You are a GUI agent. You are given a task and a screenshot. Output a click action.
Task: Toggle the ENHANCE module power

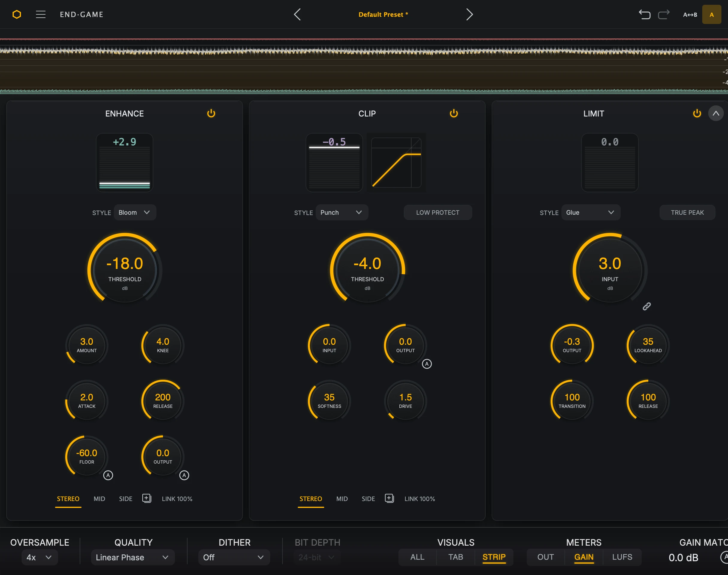(x=211, y=114)
